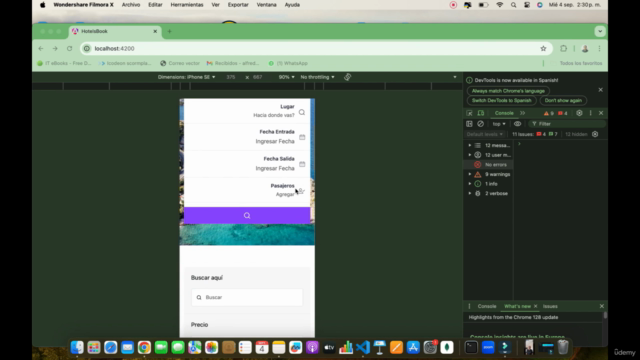Open calendar icon for Fecha Entrada
Screen dimensions: 640x360
coord(302,137)
